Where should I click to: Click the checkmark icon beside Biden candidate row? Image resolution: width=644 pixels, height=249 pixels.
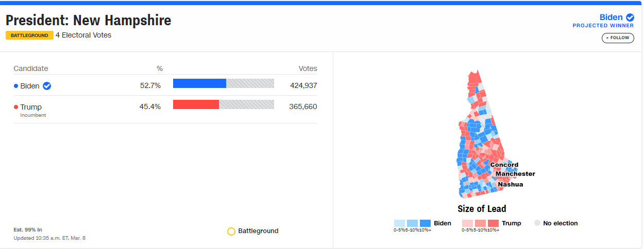click(47, 86)
